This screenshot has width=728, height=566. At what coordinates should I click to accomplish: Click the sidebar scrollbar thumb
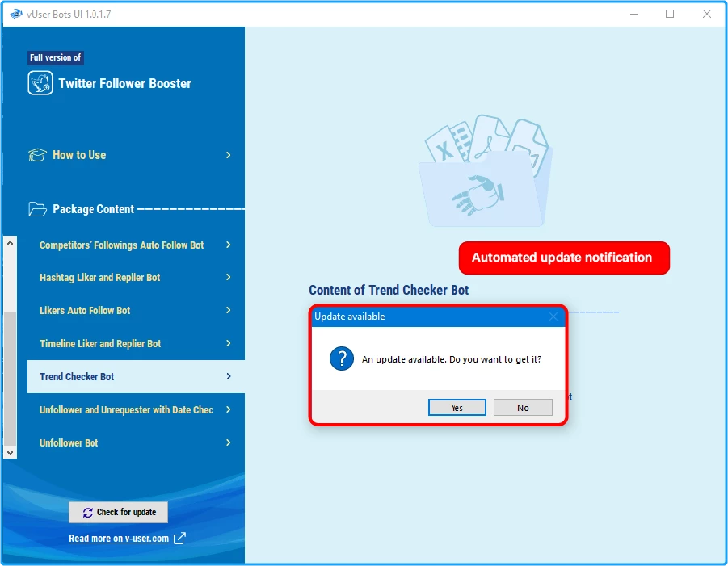coord(11,378)
